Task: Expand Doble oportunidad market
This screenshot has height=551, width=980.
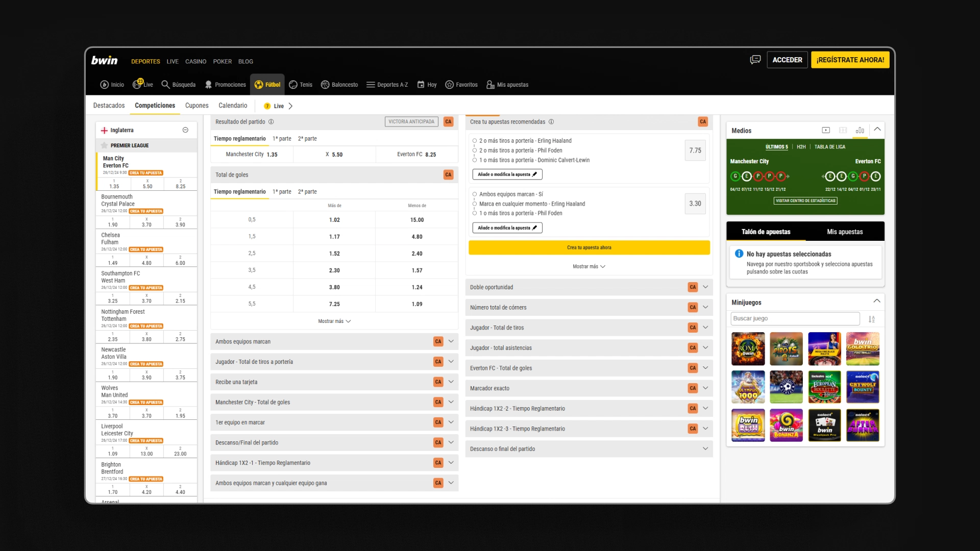Action: click(x=705, y=287)
